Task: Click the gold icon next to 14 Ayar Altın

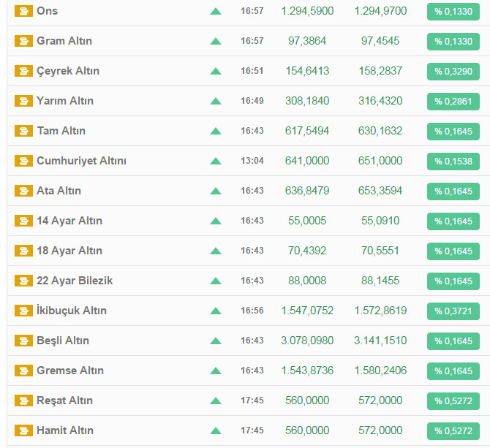Action: (x=23, y=221)
